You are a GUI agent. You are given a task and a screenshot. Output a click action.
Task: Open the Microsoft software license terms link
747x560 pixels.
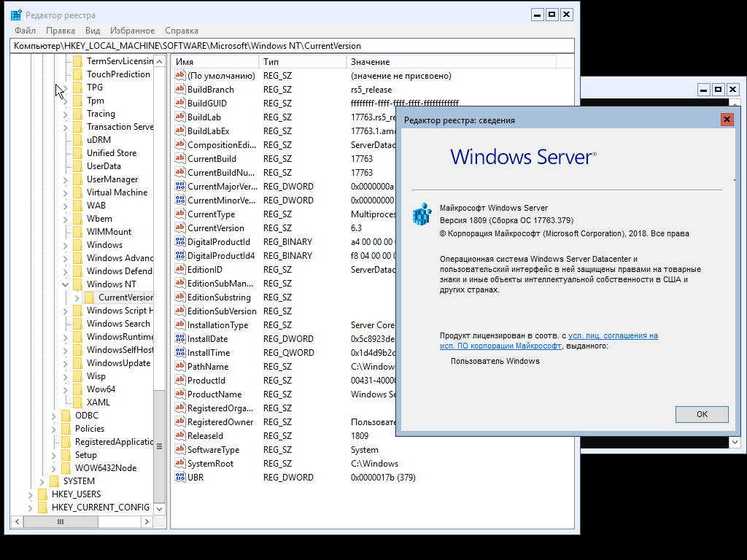pyautogui.click(x=549, y=341)
